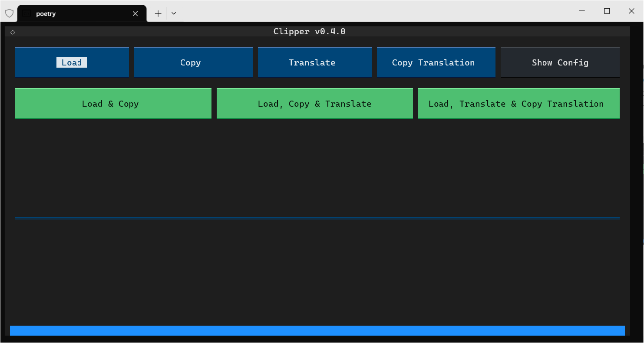Run the Translate action
Image resolution: width=644 pixels, height=343 pixels.
pos(315,62)
